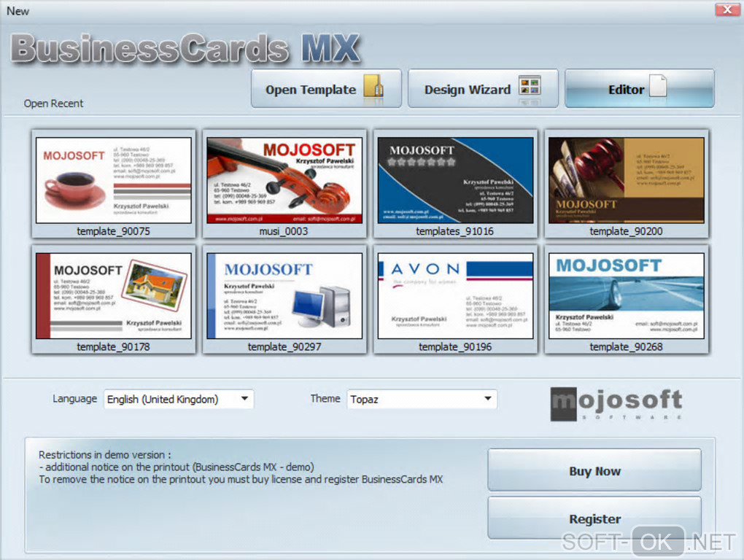Open the templates_91016 blue card thumbnail

(455, 180)
